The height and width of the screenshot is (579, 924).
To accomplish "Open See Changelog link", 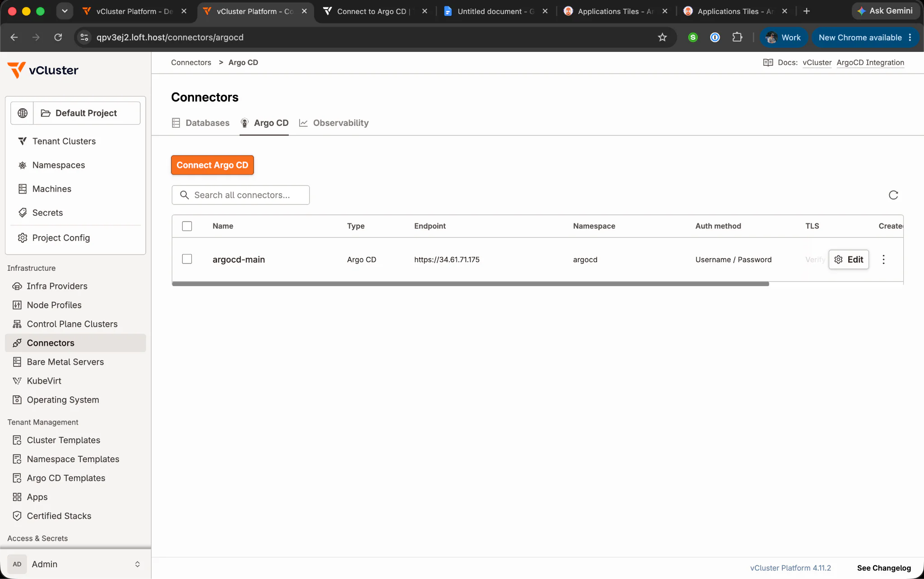I will [884, 568].
